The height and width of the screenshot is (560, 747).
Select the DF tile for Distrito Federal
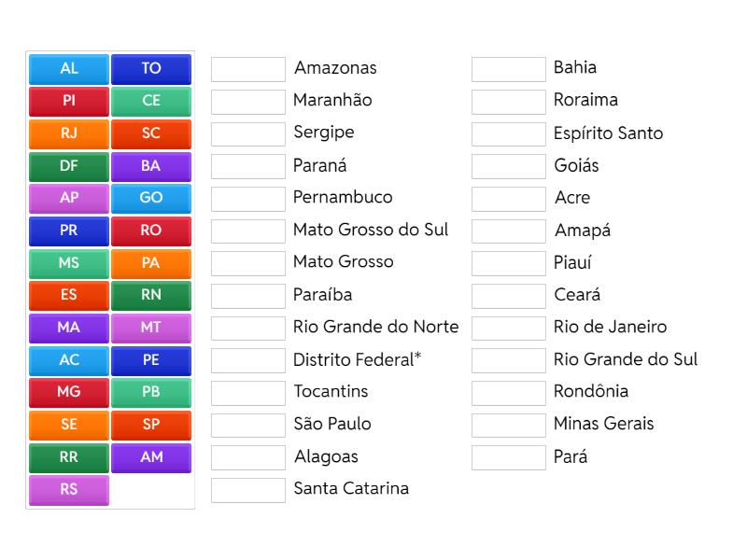click(68, 166)
